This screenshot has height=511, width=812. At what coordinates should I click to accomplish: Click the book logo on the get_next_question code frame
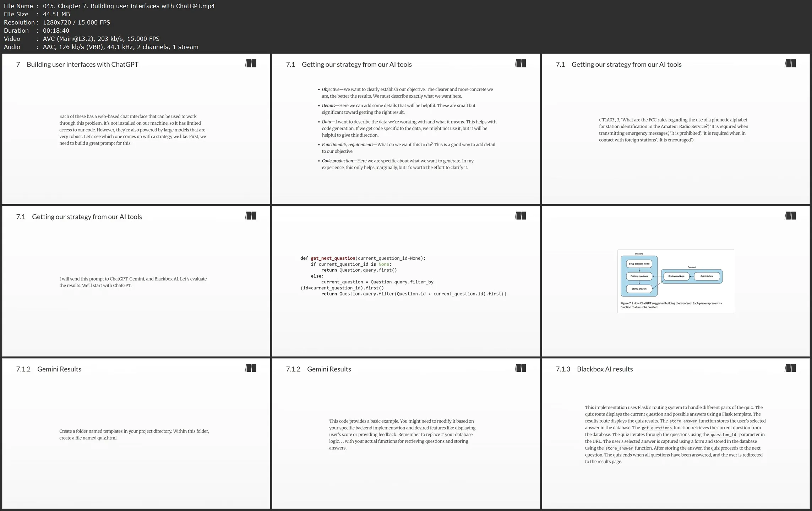point(521,216)
